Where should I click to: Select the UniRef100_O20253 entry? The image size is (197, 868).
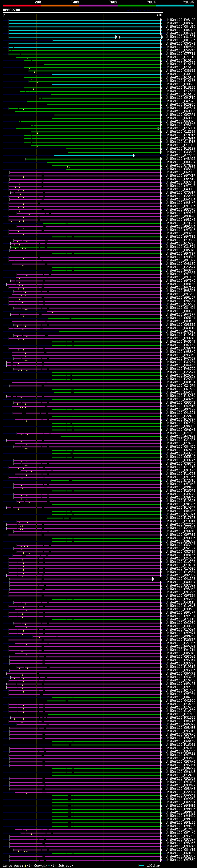click(180, 196)
